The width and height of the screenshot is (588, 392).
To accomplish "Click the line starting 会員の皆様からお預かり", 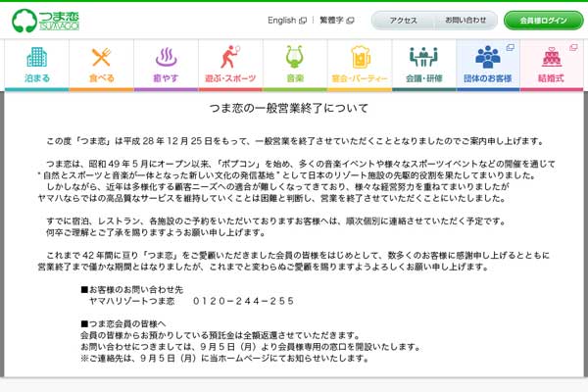I will click(220, 335).
